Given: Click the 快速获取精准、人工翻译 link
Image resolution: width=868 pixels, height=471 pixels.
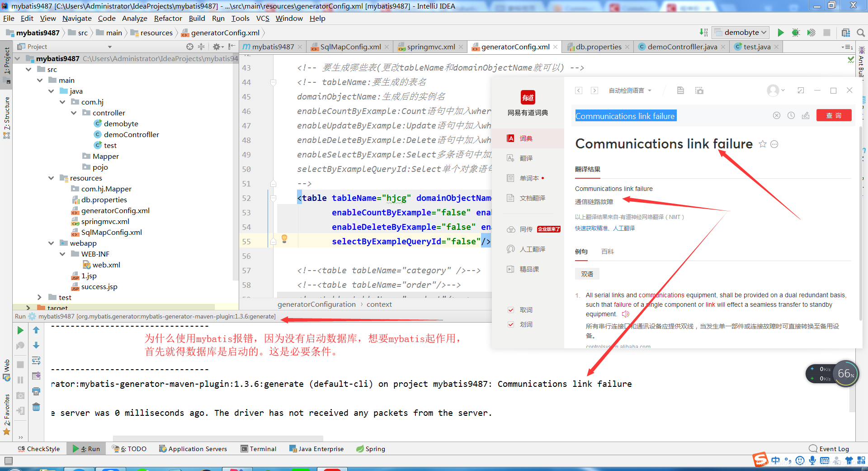Looking at the screenshot, I should coord(605,228).
